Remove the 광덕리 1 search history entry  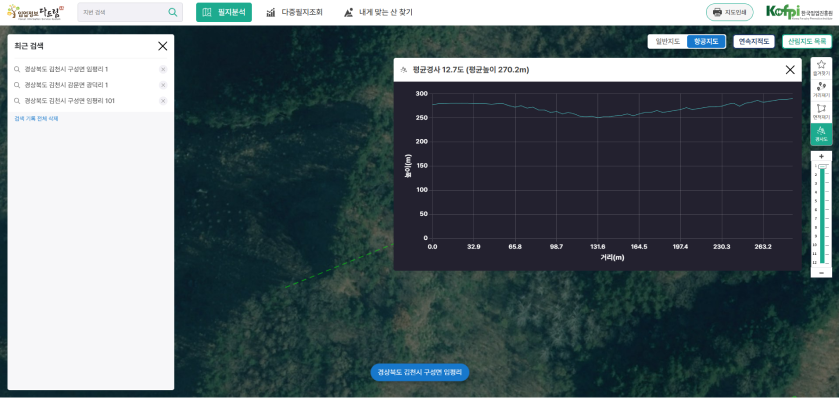pyautogui.click(x=163, y=85)
